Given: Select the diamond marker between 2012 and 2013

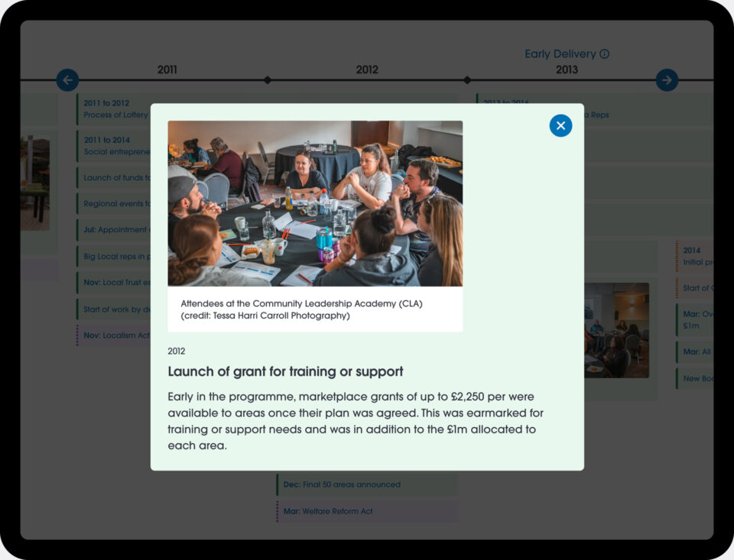Looking at the screenshot, I should pyautogui.click(x=467, y=80).
